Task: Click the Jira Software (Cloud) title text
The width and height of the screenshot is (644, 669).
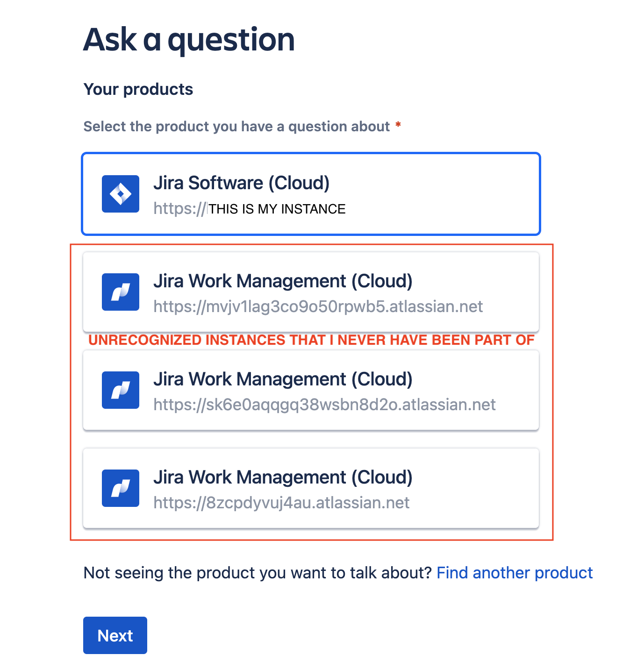Action: coord(242,183)
